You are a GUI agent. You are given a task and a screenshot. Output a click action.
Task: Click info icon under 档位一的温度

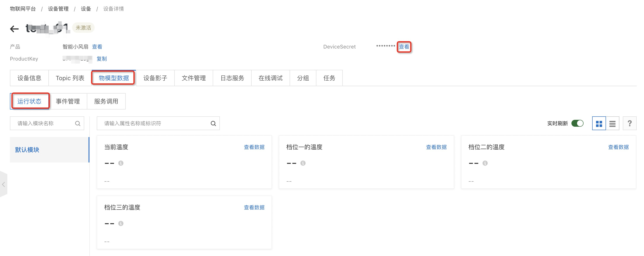[x=303, y=163]
